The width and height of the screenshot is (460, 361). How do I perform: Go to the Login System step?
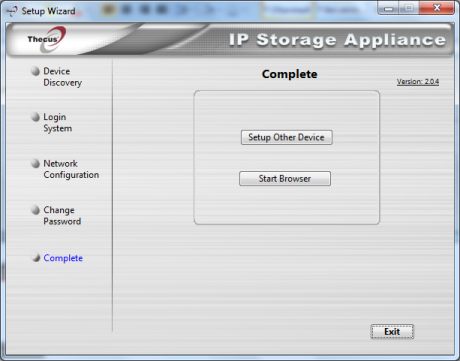coord(58,123)
